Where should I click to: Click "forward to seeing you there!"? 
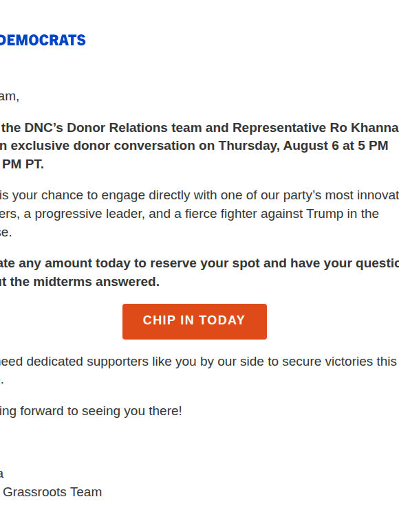[x=101, y=411]
